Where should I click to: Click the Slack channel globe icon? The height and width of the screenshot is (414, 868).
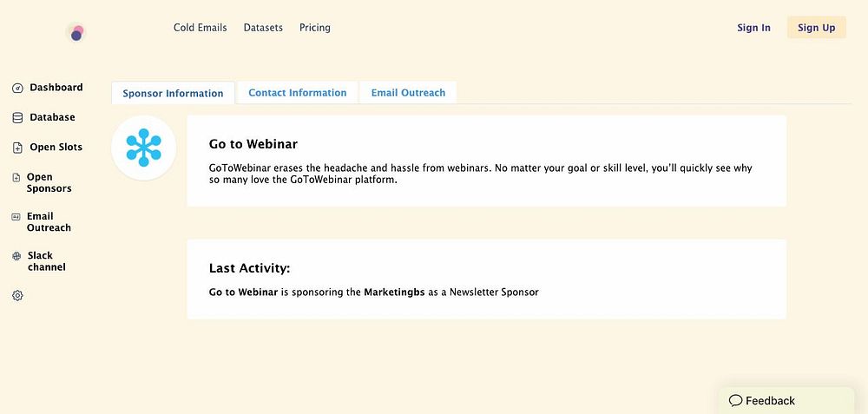pyautogui.click(x=16, y=256)
